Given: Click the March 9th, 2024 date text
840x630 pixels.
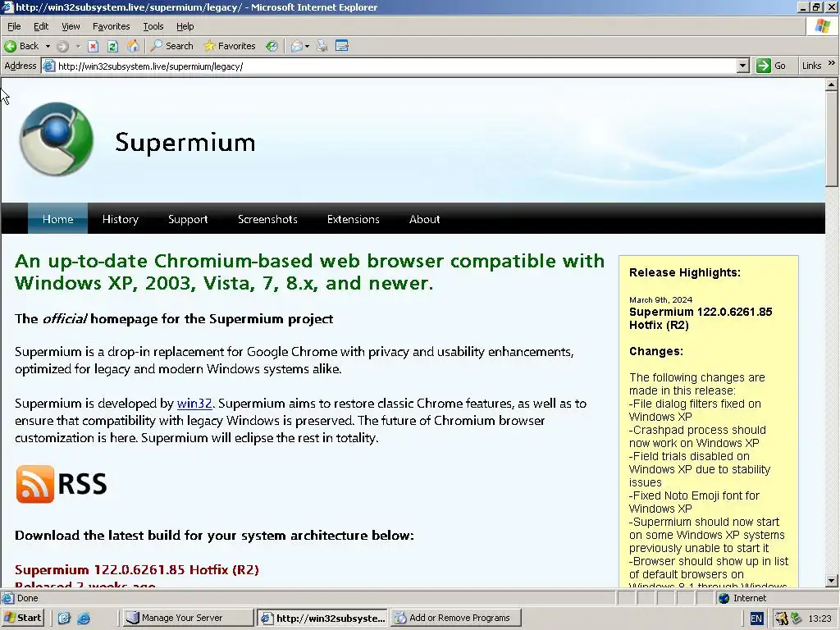Looking at the screenshot, I should click(x=660, y=300).
